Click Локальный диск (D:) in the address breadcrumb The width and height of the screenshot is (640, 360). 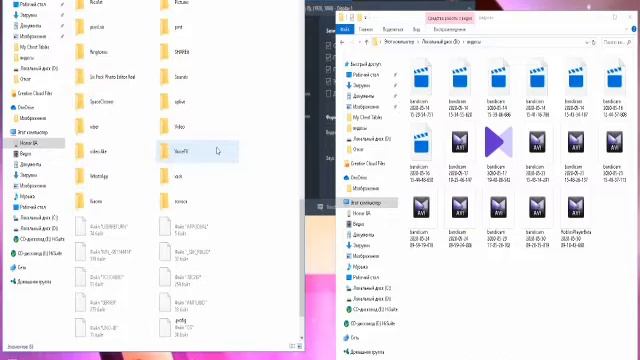[440, 42]
